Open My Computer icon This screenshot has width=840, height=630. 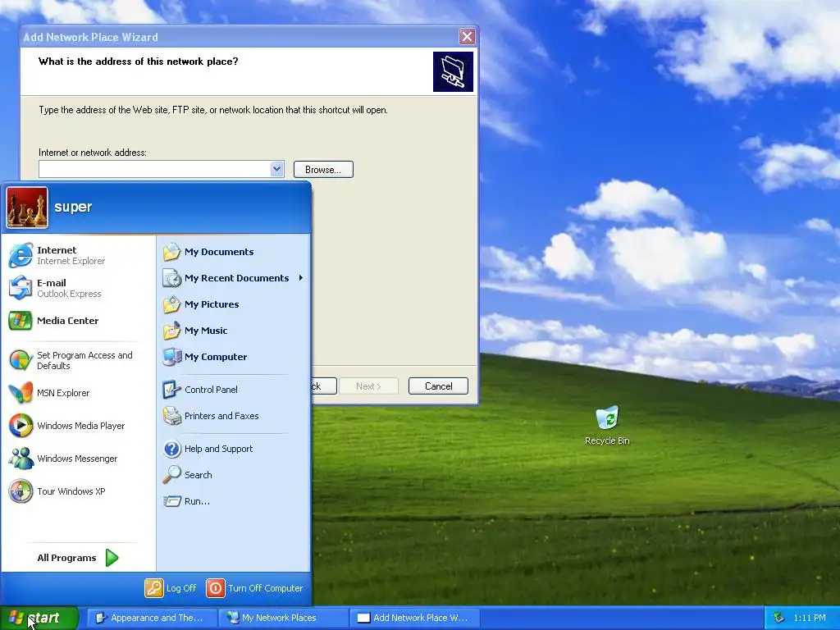[172, 357]
